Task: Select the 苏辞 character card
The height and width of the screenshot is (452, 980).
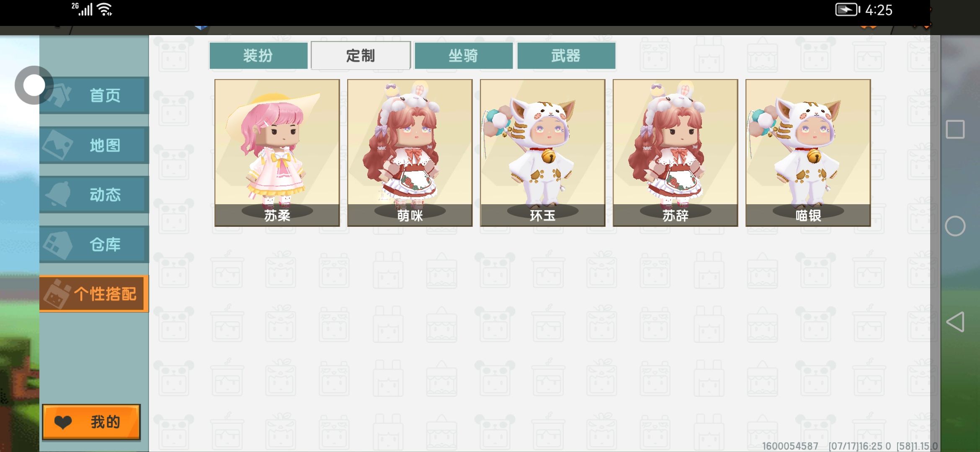Action: pos(676,153)
